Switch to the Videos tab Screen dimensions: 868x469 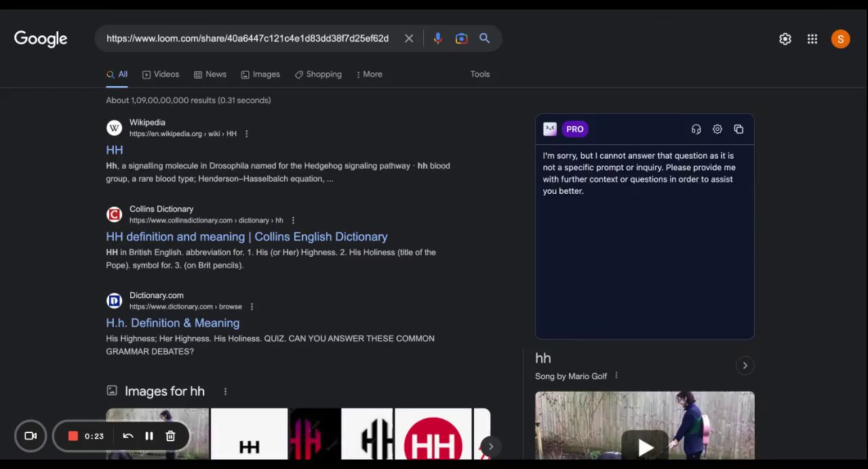[x=161, y=75]
